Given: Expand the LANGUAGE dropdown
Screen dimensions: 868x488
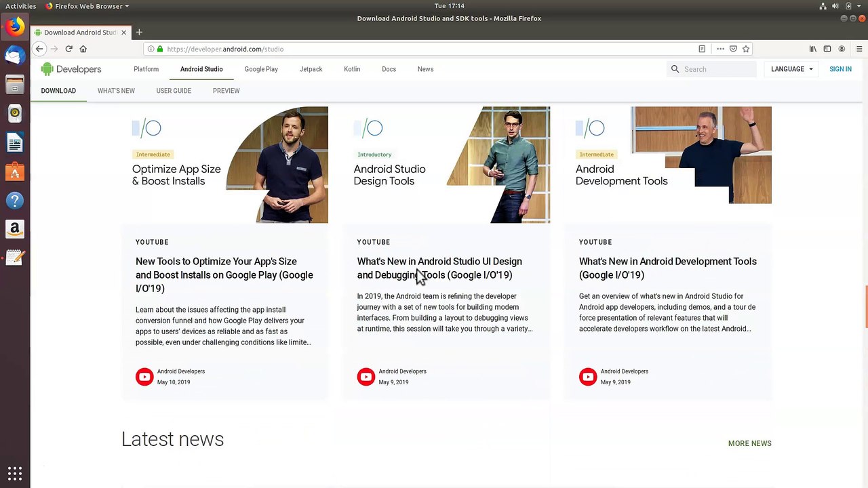Looking at the screenshot, I should (x=791, y=69).
